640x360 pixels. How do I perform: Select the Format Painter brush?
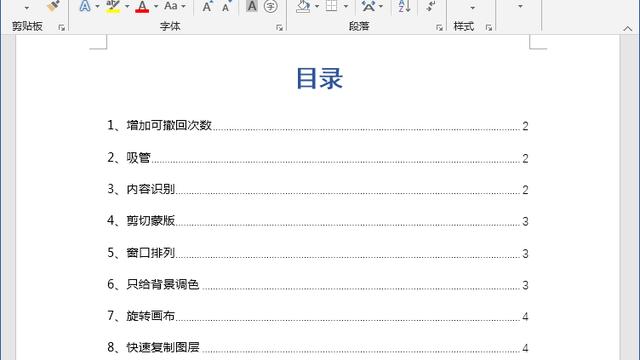tap(53, 6)
